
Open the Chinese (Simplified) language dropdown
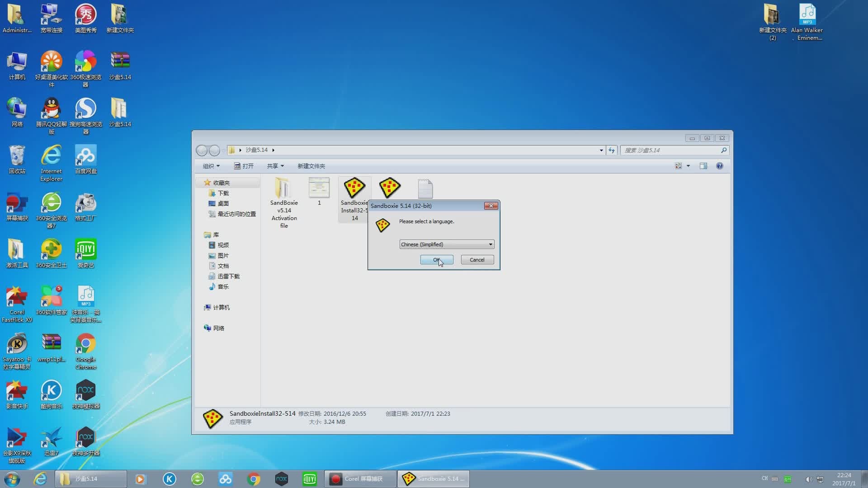point(447,244)
